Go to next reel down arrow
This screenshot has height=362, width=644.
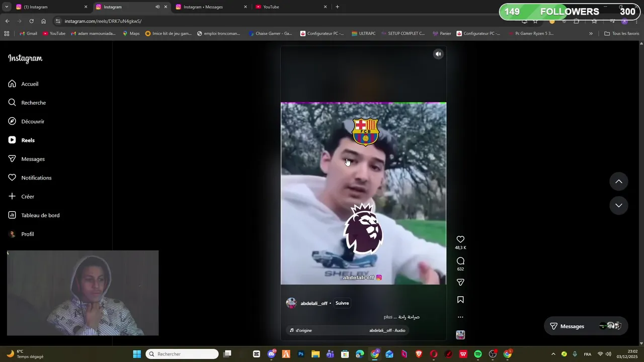(619, 205)
